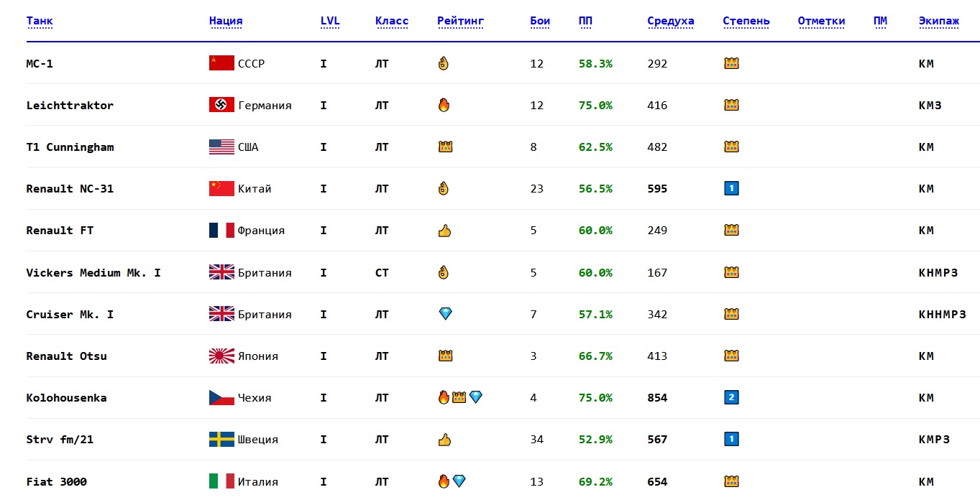Click the blue degree 2 badge for Kolohousenka

pyautogui.click(x=731, y=397)
